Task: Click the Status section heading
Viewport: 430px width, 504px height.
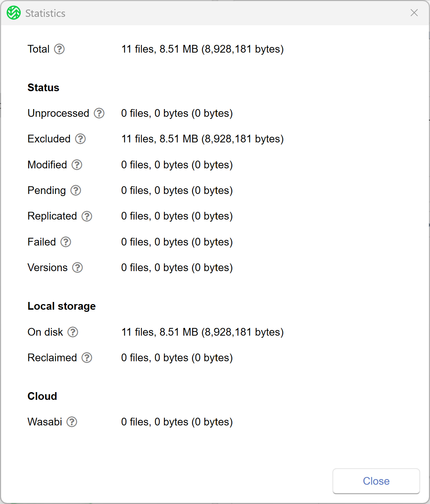Action: (x=44, y=88)
